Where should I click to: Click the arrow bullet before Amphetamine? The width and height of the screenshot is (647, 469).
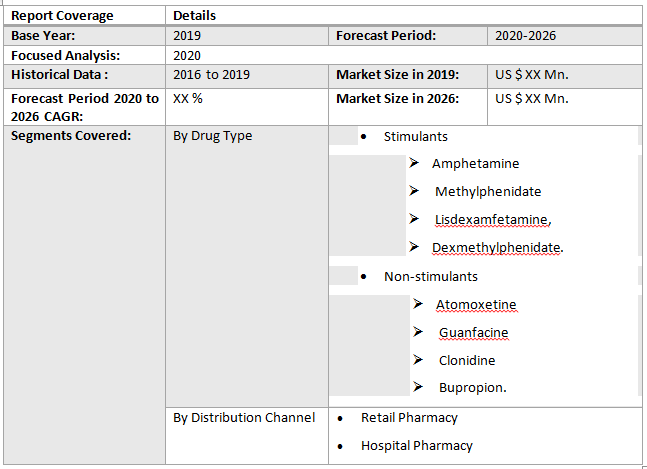click(x=414, y=163)
